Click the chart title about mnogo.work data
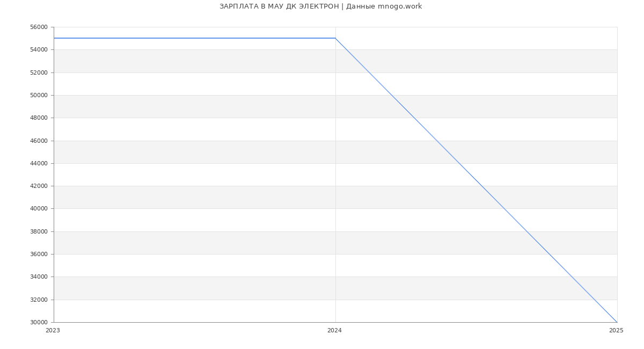 point(320,6)
